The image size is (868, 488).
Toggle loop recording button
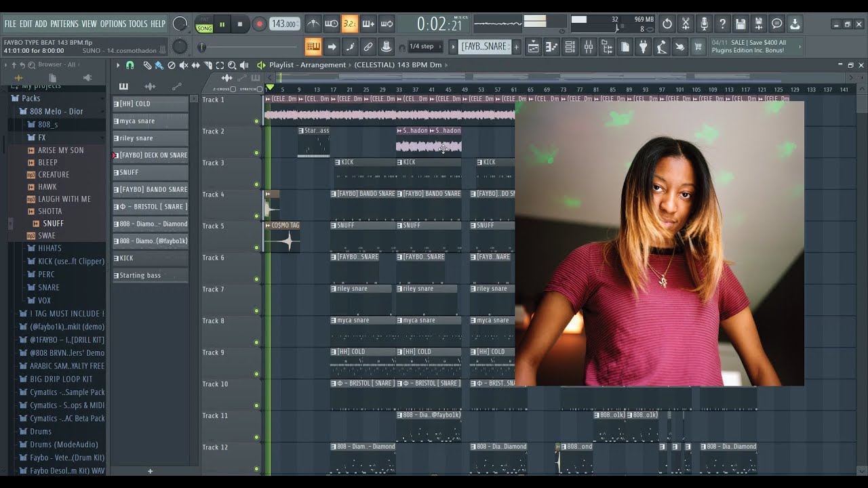coord(387,24)
